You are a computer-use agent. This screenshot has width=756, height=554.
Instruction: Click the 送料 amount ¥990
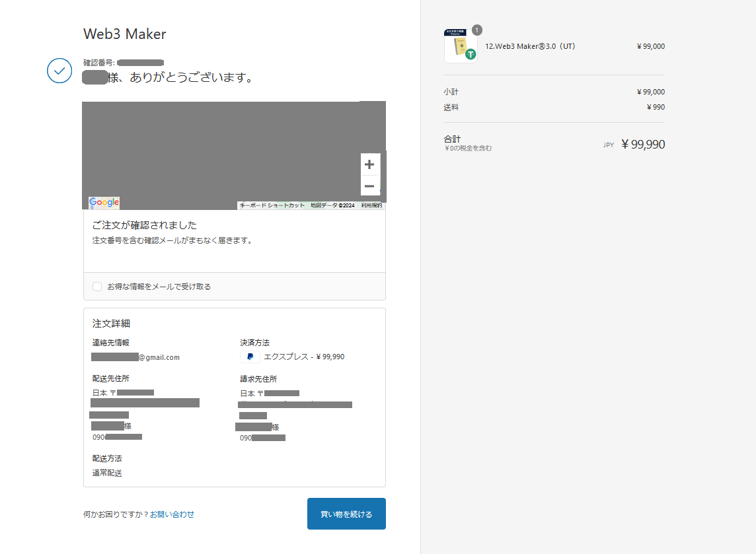pos(656,107)
